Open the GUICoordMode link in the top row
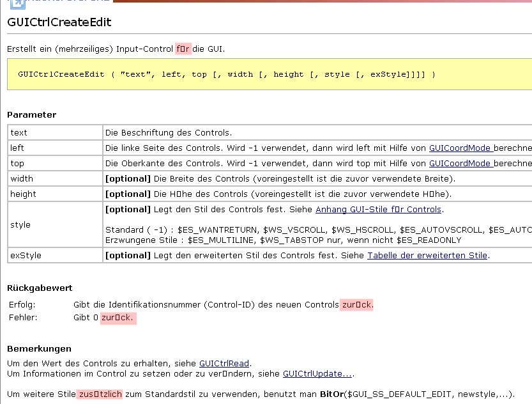The width and height of the screenshot is (532, 404). [460, 163]
